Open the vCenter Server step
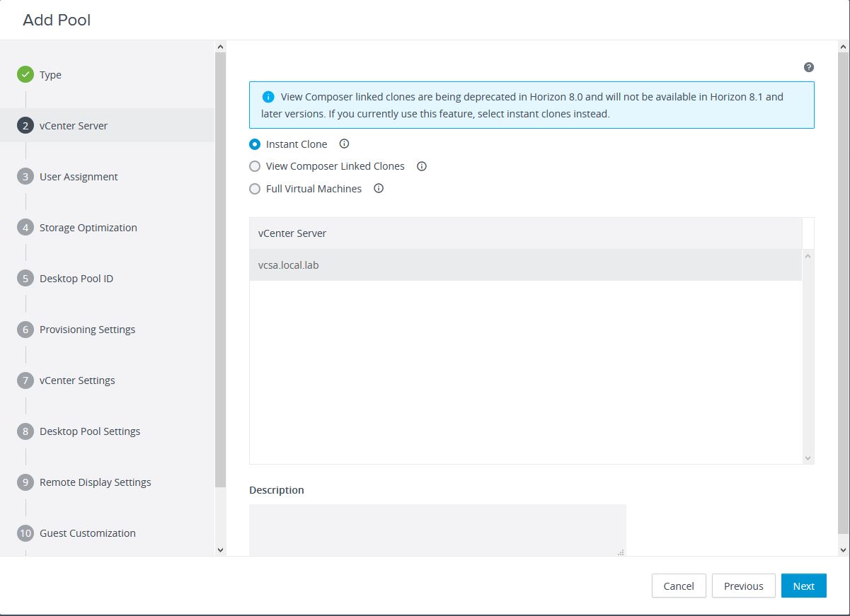This screenshot has width=850, height=616. (74, 126)
